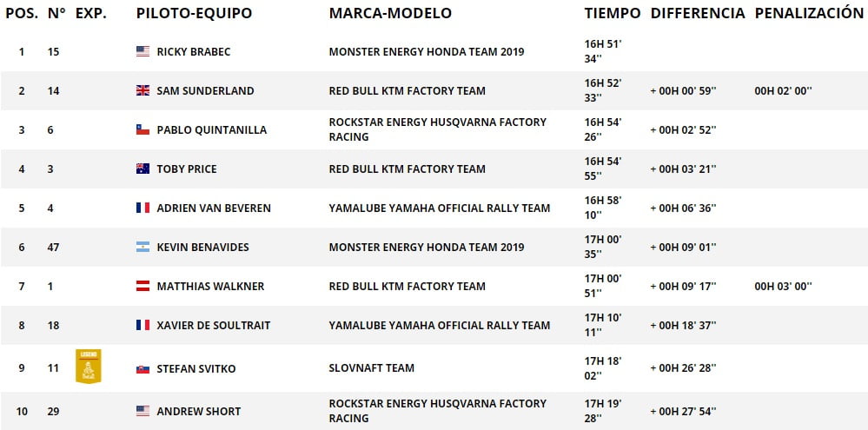Click the Argentina flag beside Kevin Benavides
Viewport: 868px width, 430px height.
(142, 248)
